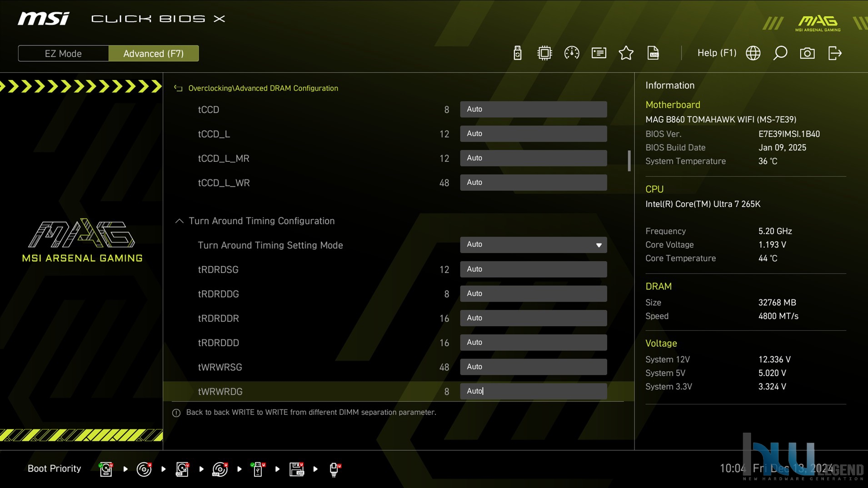This screenshot has width=868, height=488.
Task: Click the tRDRDDG Auto input field
Action: (533, 294)
